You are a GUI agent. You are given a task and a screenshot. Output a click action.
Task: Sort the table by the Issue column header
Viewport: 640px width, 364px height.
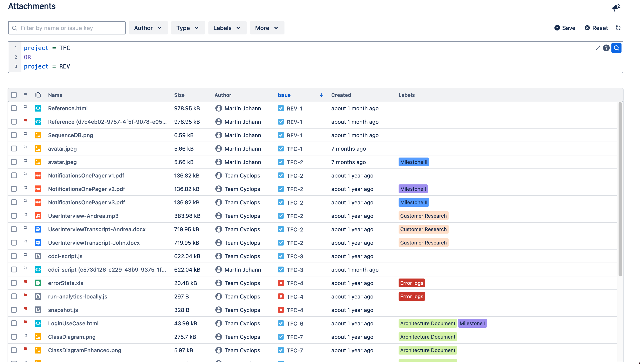click(x=284, y=95)
